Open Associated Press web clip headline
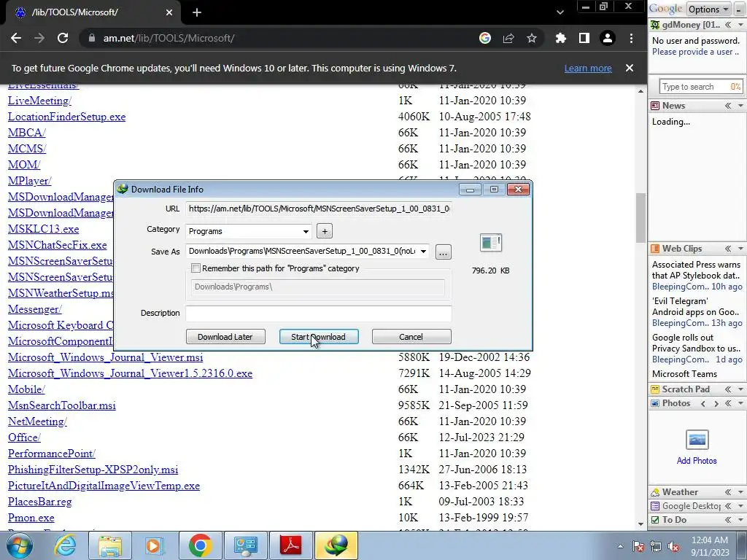747x560 pixels. click(x=696, y=270)
